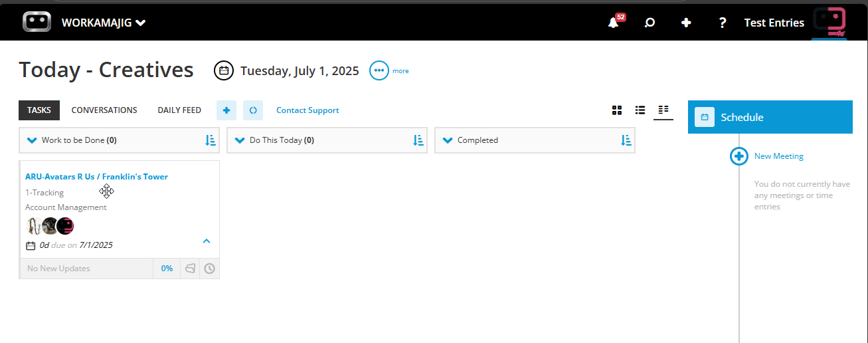Click the 0% progress indicator
868x343 pixels.
tap(167, 269)
